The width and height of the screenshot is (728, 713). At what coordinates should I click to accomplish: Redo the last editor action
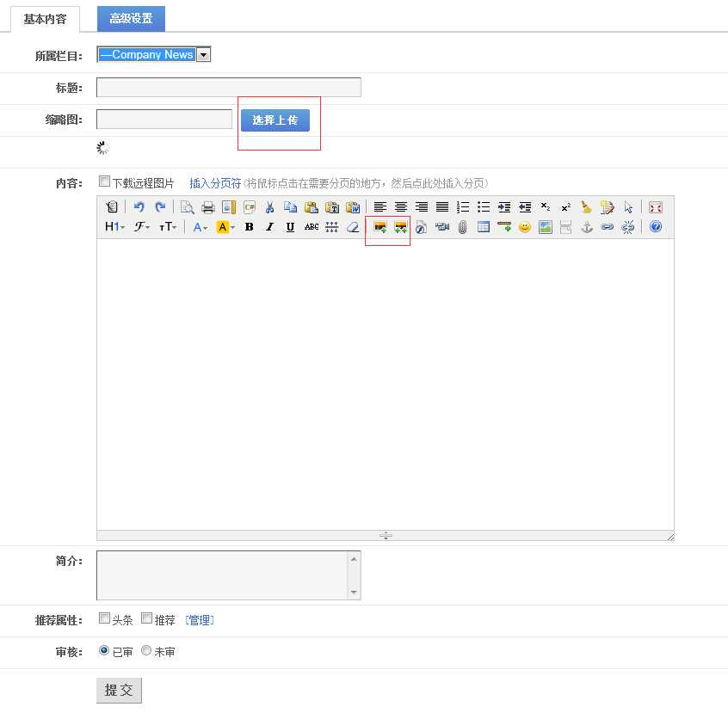click(x=160, y=207)
